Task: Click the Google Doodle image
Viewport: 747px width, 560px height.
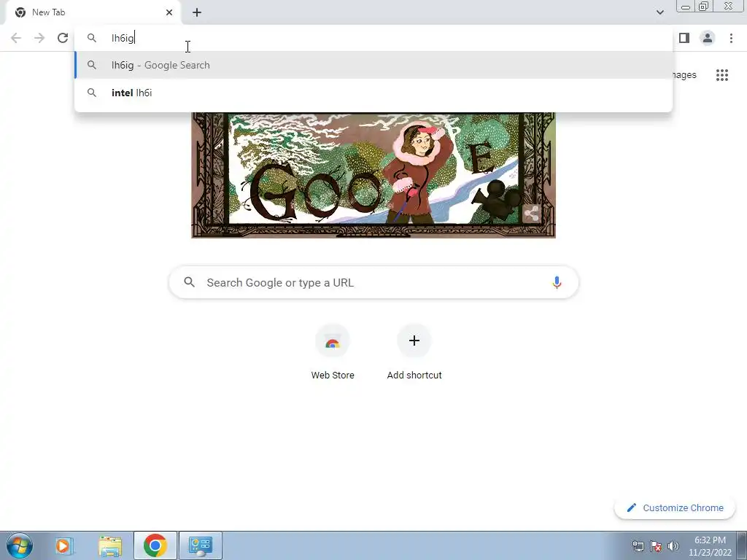Action: coord(373,175)
